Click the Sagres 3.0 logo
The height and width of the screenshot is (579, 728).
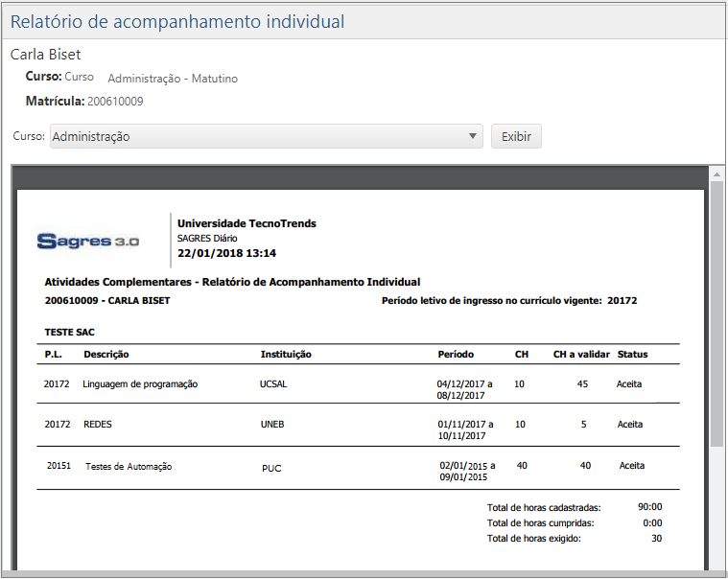(x=88, y=241)
